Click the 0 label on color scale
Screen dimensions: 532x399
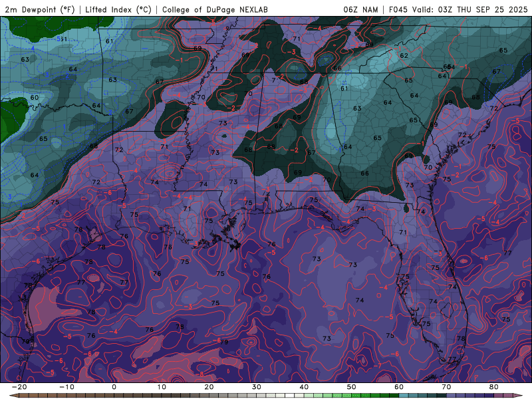point(114,387)
